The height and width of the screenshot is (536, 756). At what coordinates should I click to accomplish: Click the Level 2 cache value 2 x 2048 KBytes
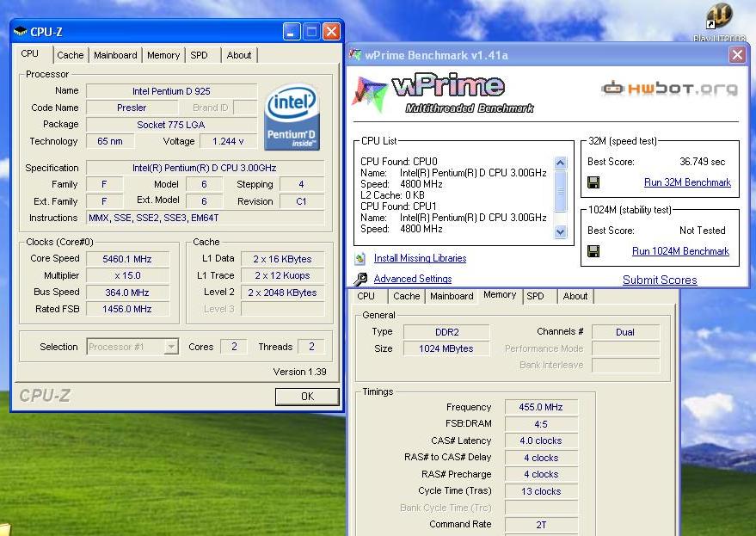282,293
